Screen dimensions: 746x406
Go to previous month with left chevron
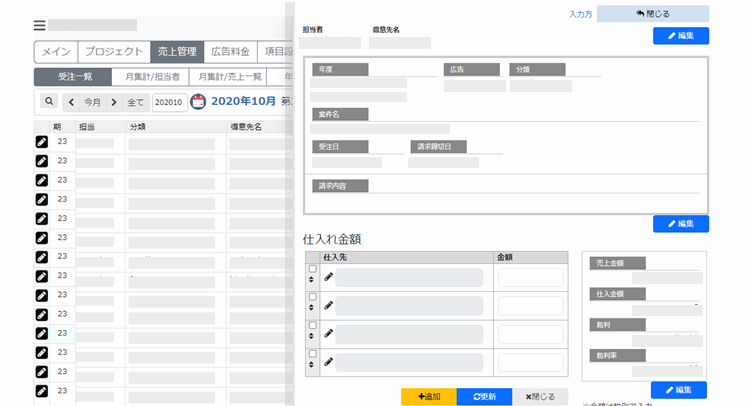(x=72, y=102)
